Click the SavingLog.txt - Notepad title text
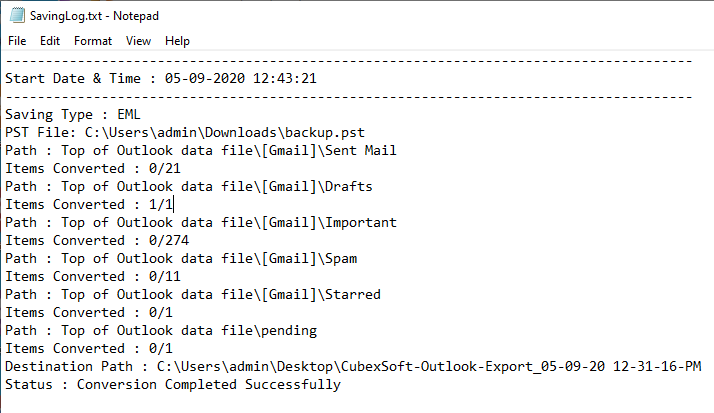This screenshot has width=714, height=413. 94,16
